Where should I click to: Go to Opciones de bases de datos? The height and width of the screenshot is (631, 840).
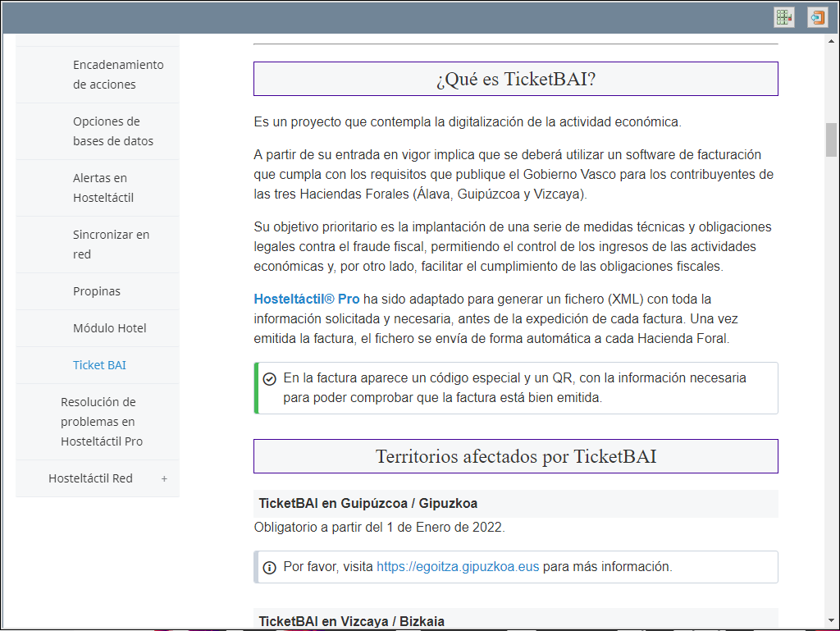(112, 131)
